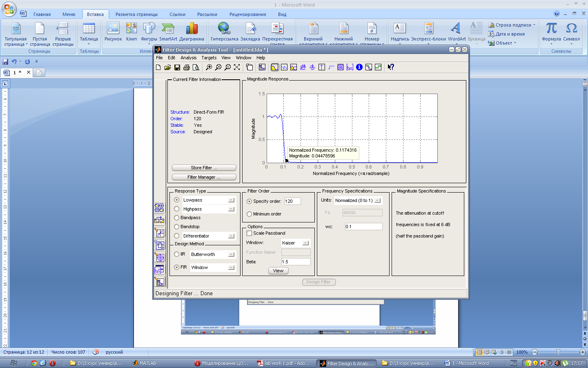Viewport: 588px width, 368px height.
Task: Click the Full View restore icon
Action: [237, 67]
